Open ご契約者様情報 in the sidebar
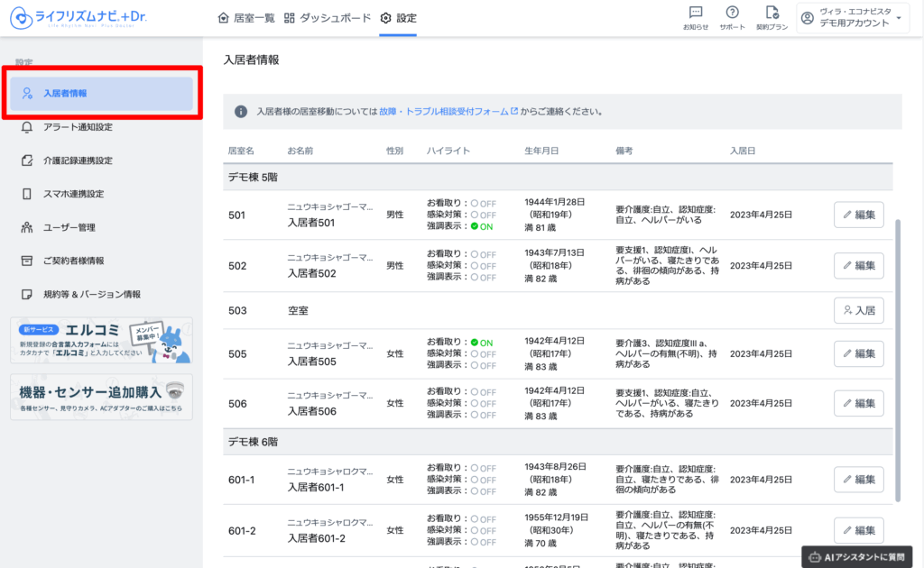 [x=73, y=261]
